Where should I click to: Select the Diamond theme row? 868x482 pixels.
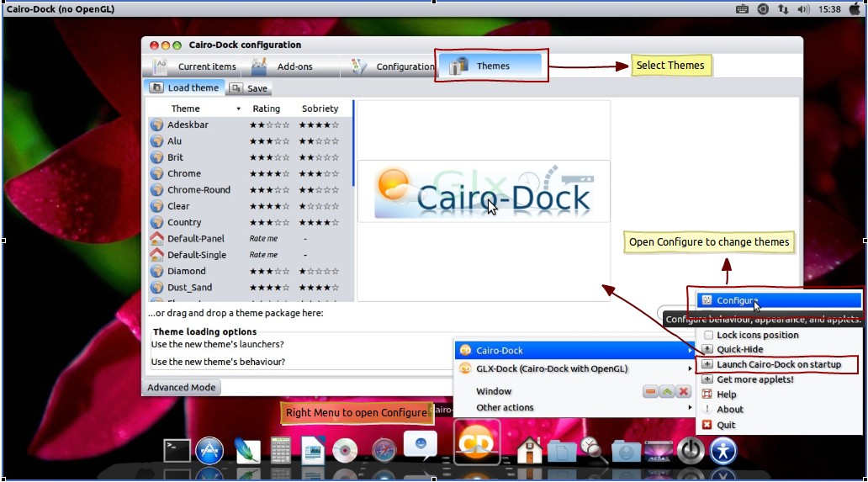(250, 271)
